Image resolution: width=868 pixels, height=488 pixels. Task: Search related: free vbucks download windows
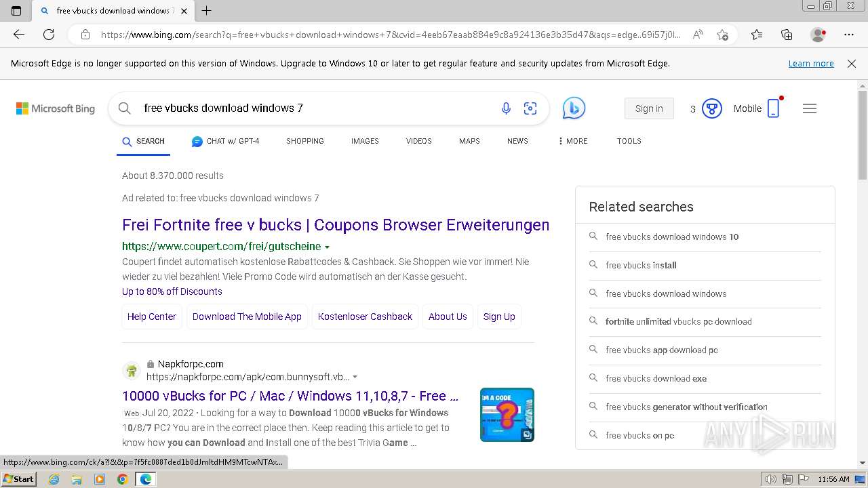(666, 293)
